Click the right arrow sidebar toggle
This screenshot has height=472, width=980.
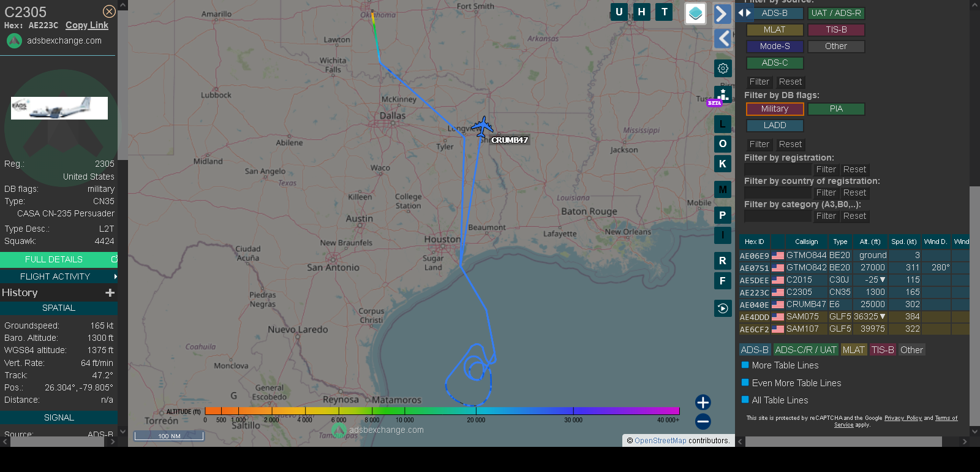pos(723,14)
